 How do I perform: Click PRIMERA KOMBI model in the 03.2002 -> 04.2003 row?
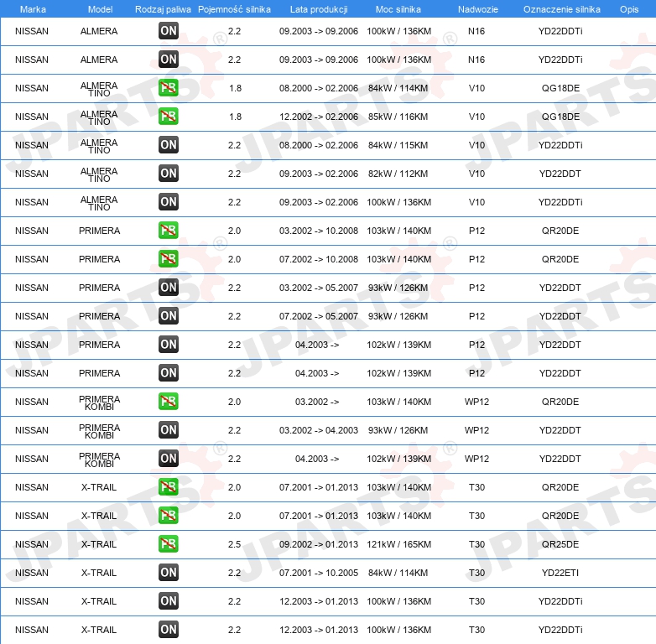point(99,431)
